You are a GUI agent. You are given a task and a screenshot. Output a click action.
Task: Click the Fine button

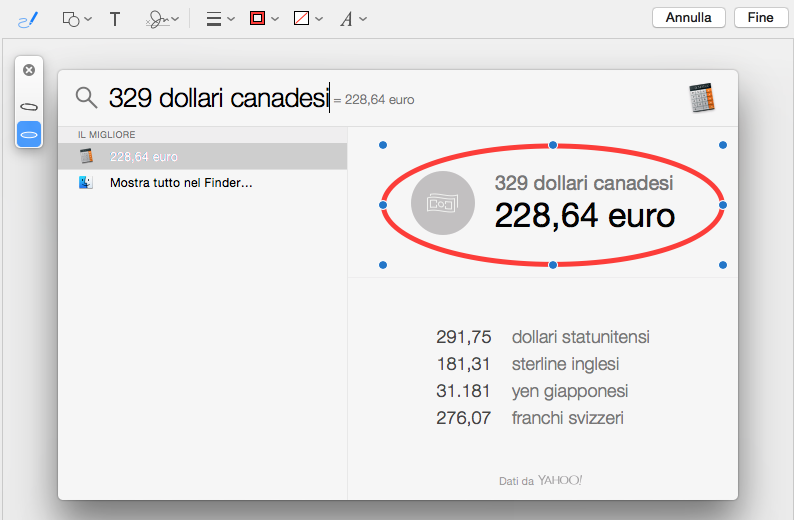point(761,18)
